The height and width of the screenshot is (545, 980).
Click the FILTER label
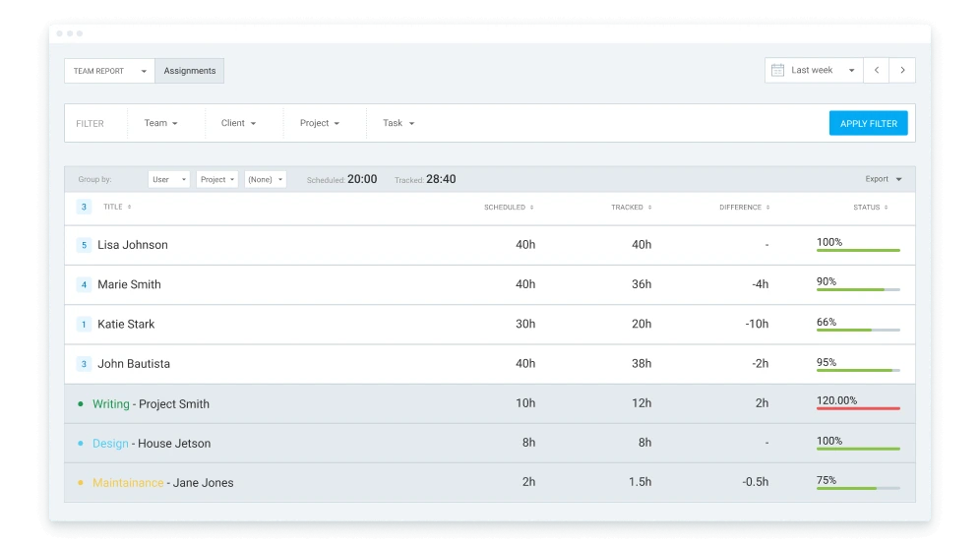(x=90, y=124)
